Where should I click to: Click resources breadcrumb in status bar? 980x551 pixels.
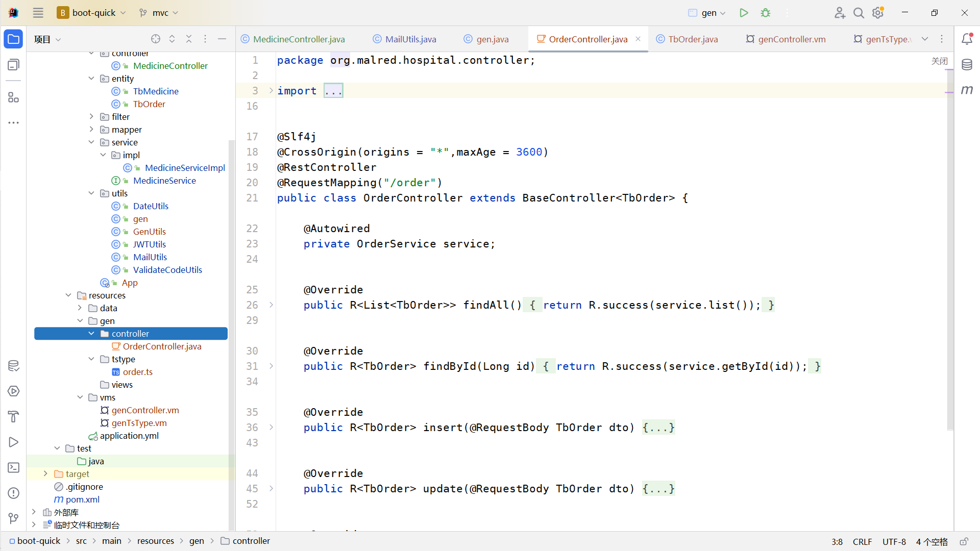click(x=156, y=541)
